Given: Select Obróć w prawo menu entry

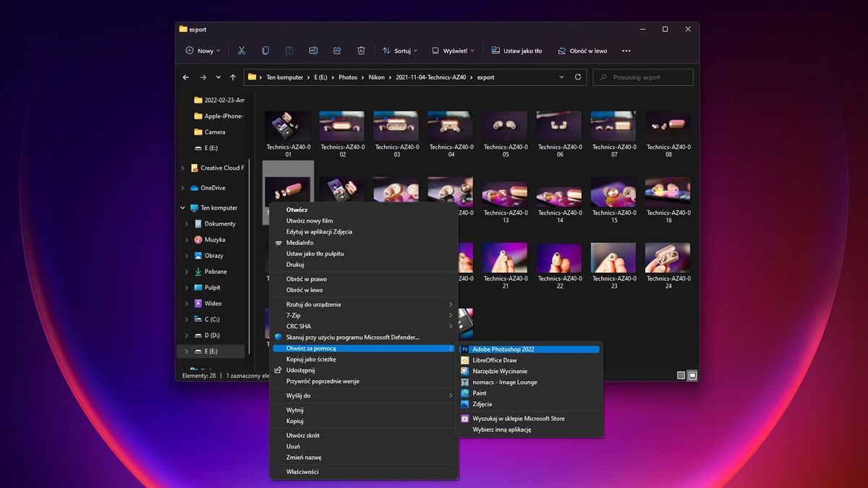Looking at the screenshot, I should click(x=364, y=279).
